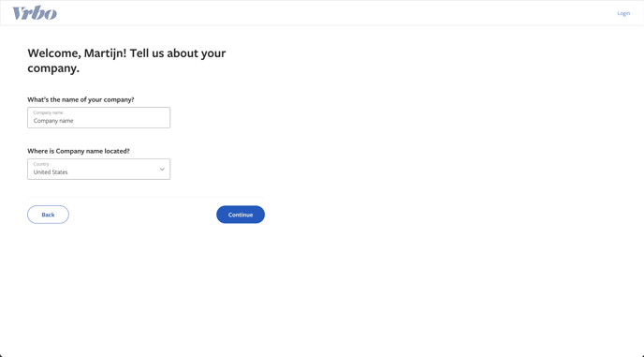Viewport: 644px width, 357px height.
Task: Open the Login link
Action: (x=623, y=13)
